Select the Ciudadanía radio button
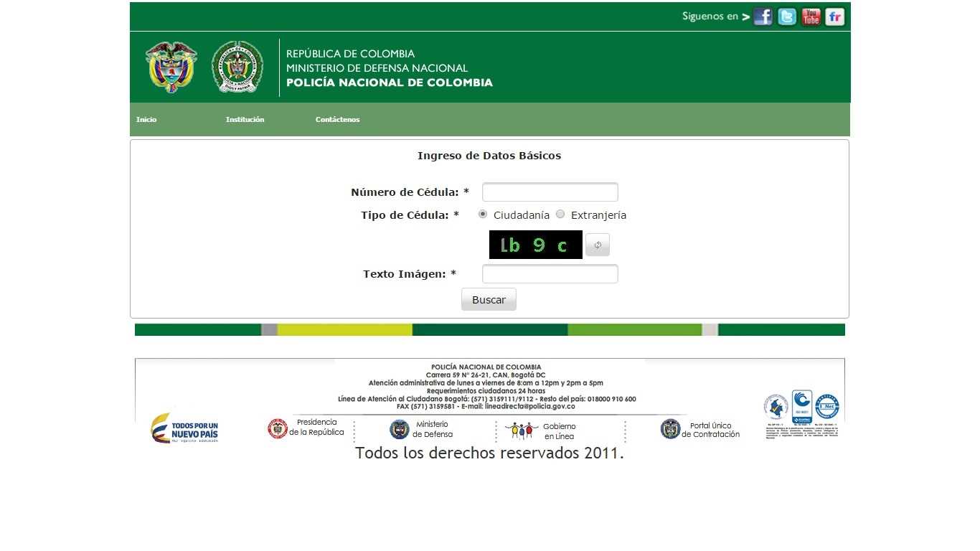This screenshot has width=980, height=551. click(483, 214)
